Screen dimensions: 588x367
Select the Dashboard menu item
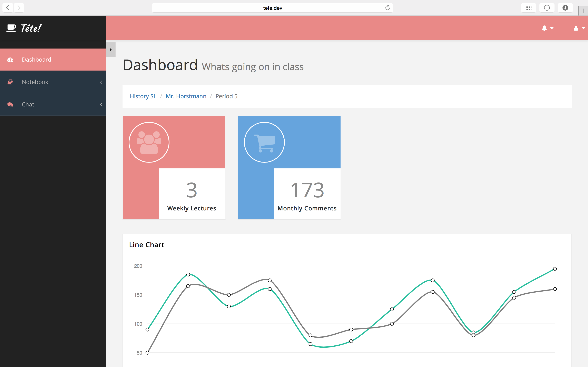point(37,60)
